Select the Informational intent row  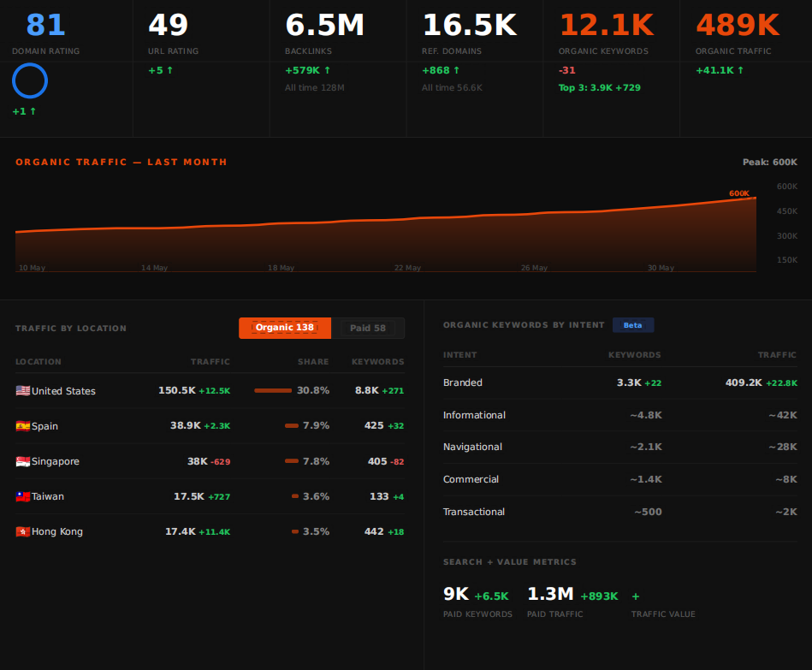pos(619,415)
